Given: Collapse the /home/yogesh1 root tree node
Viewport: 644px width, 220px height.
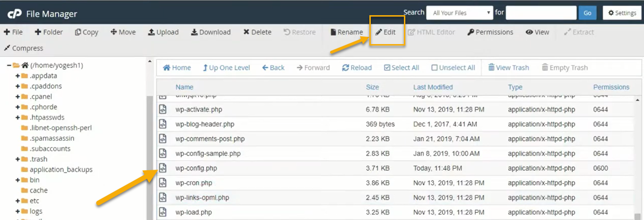Looking at the screenshot, I should (x=9, y=65).
